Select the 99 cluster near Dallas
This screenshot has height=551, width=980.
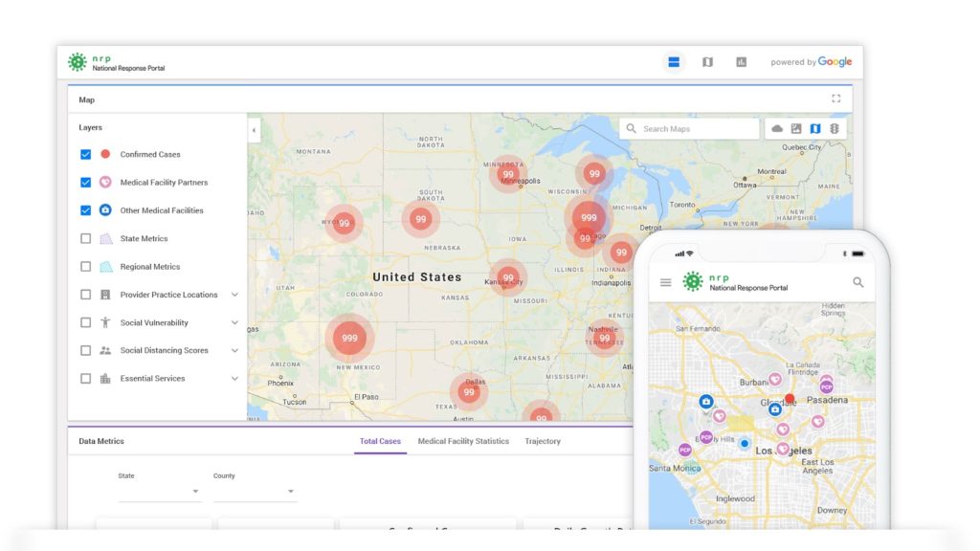click(x=469, y=392)
